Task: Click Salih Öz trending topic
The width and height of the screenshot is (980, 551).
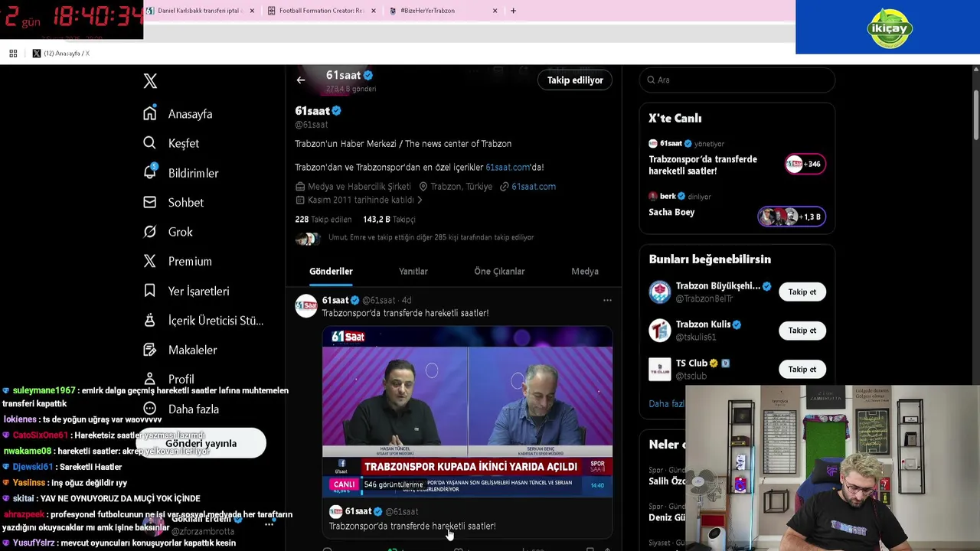Action: coord(668,481)
